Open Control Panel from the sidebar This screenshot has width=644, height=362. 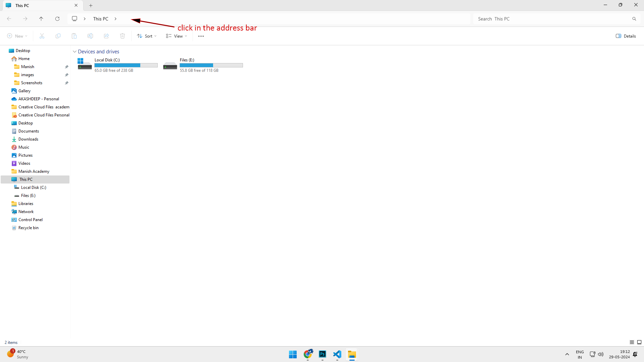[x=30, y=220]
